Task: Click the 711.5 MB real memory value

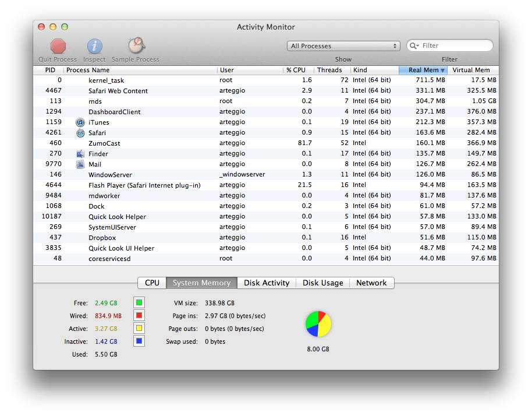Action: coord(431,80)
